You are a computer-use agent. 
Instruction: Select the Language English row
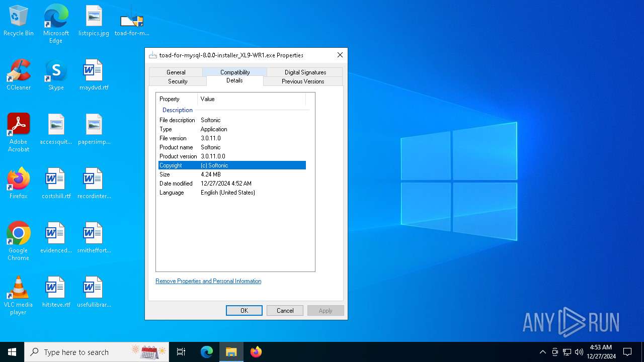point(232,193)
